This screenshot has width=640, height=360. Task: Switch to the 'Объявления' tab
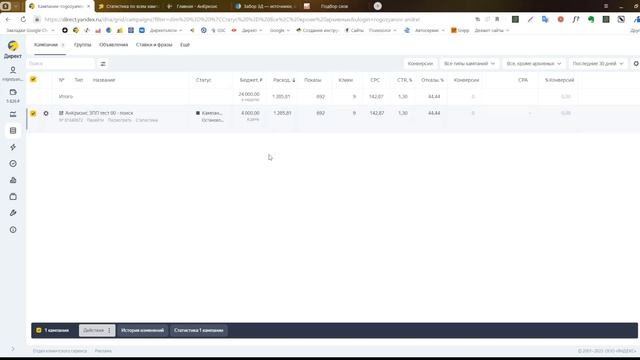click(113, 44)
